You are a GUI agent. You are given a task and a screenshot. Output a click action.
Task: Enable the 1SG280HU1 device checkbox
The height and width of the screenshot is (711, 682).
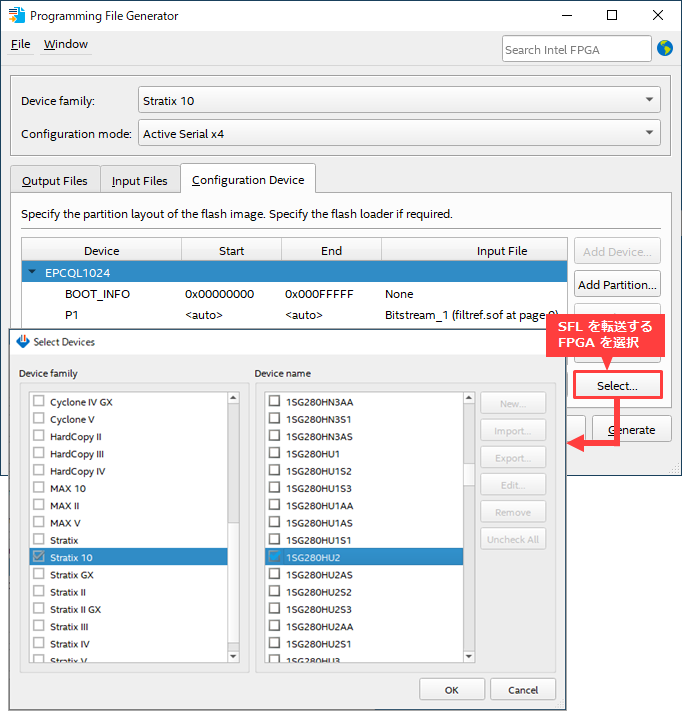[x=274, y=453]
